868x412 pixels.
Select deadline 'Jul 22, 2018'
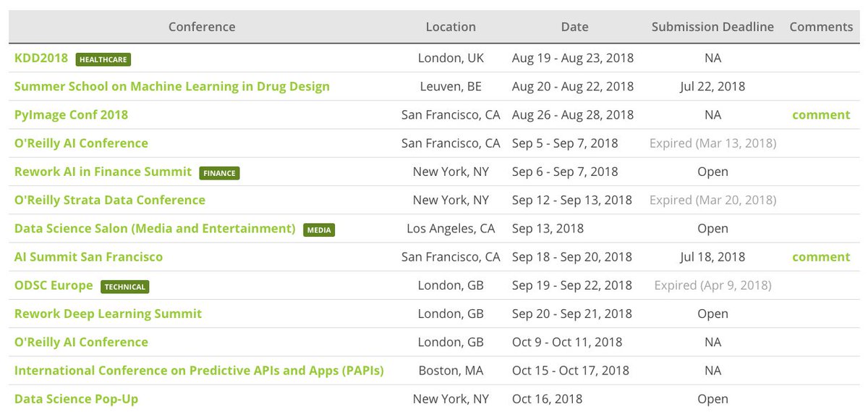[712, 86]
